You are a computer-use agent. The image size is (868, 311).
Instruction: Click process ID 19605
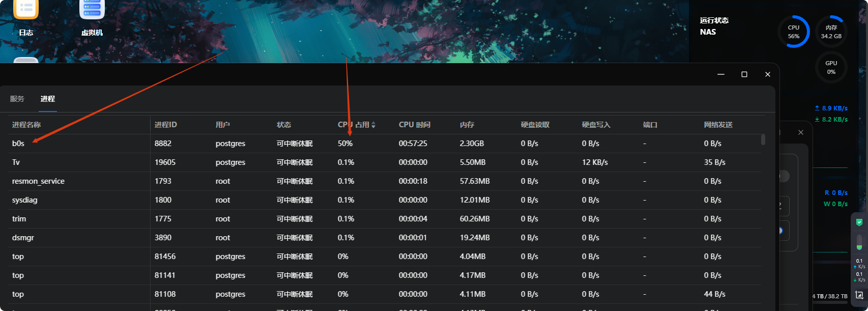[165, 162]
